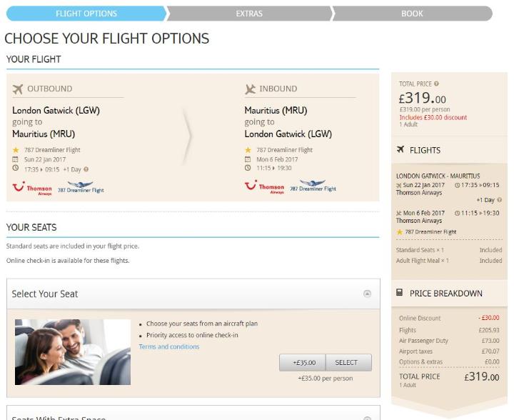The height and width of the screenshot is (420, 514).
Task: Click the sidebar +1 Day help icon
Action: coord(499,200)
